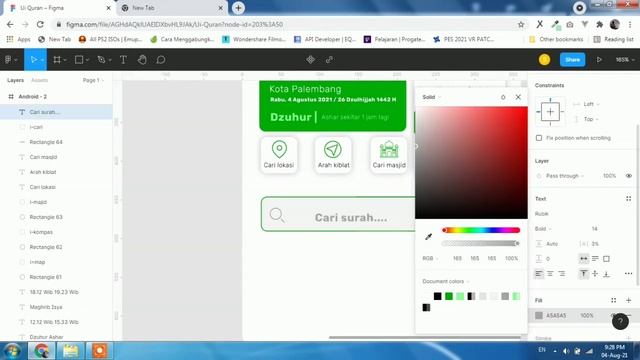640x360 pixels.
Task: Open the Page 1 dropdown
Action: click(x=93, y=80)
